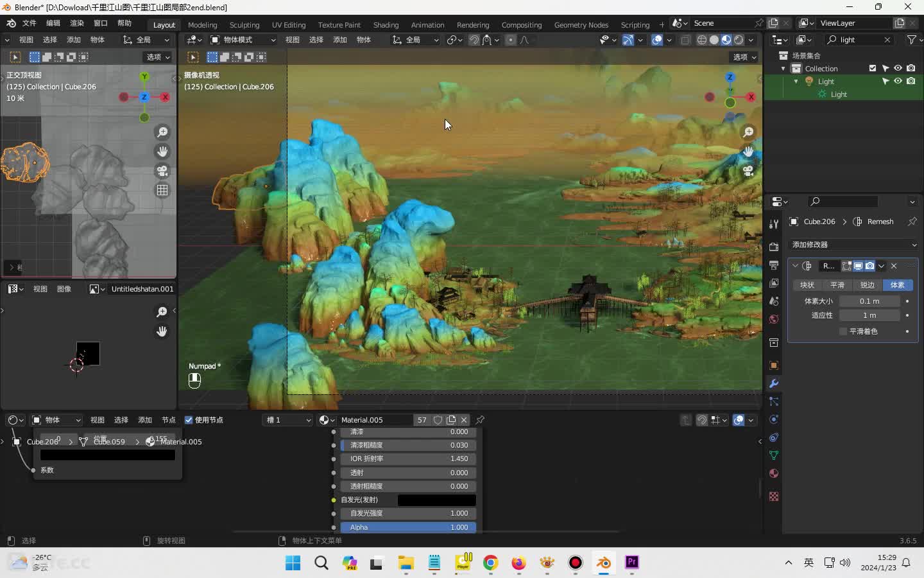
Task: Open the Output properties tab
Action: 774,265
